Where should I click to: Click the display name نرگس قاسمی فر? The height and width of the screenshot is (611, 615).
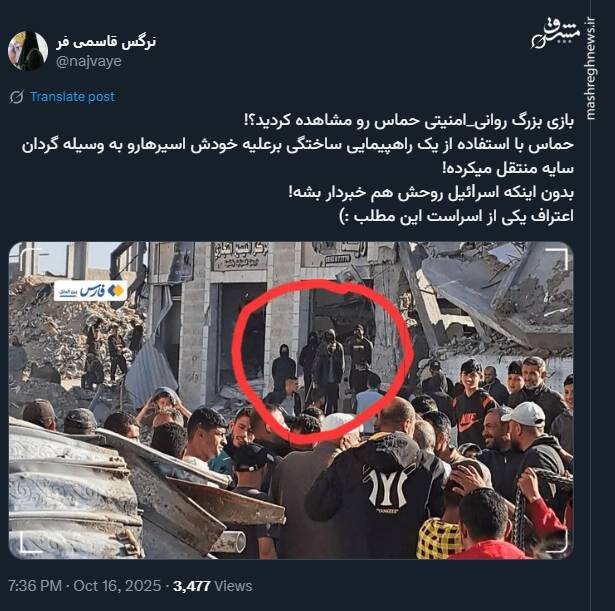pos(106,42)
